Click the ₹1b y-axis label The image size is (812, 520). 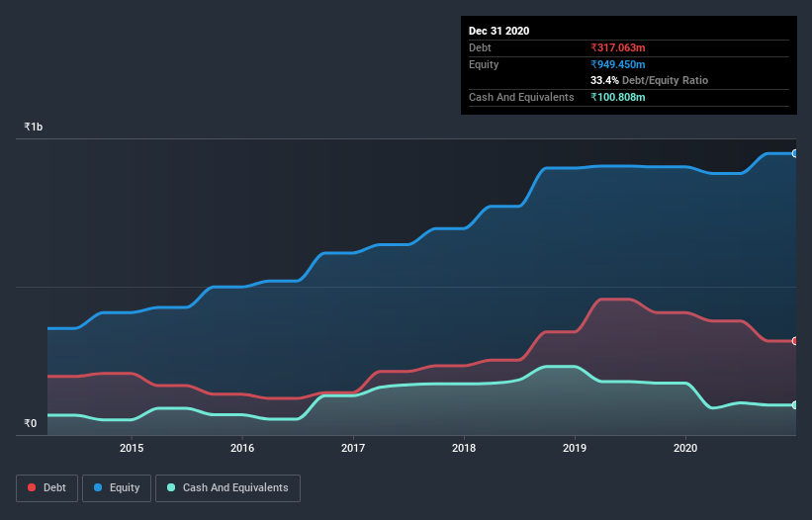tap(34, 127)
